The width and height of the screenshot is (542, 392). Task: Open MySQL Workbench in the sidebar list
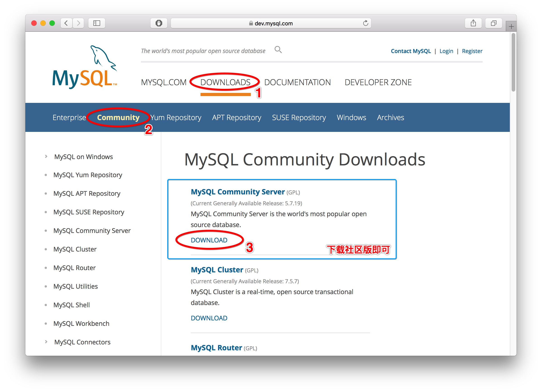pos(81,323)
